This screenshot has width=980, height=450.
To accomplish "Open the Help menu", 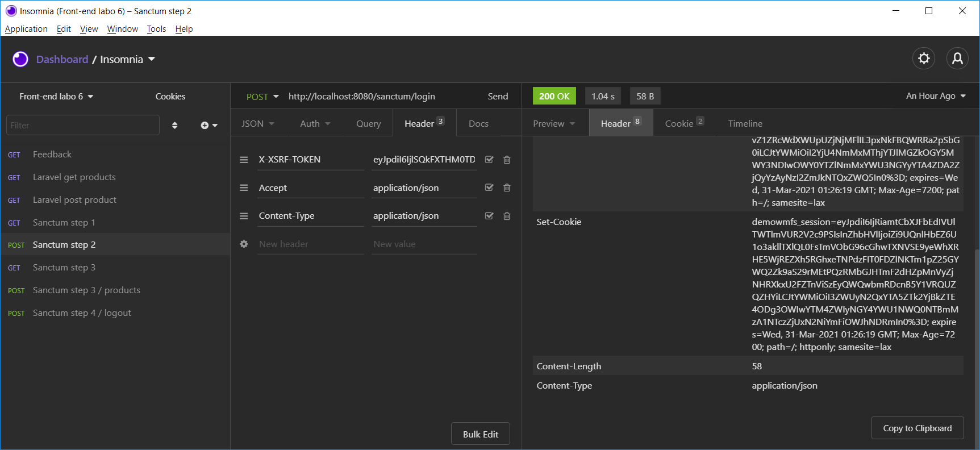I will tap(184, 29).
